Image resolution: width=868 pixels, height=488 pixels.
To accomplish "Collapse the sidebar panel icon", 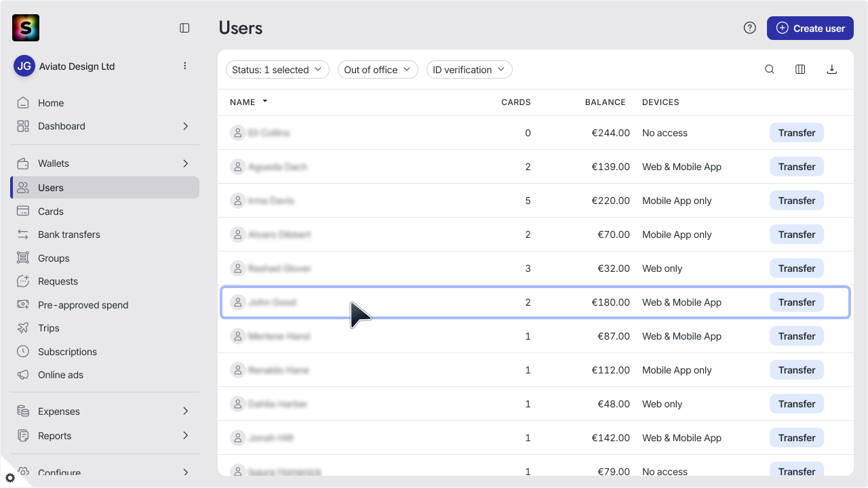I will (x=184, y=28).
